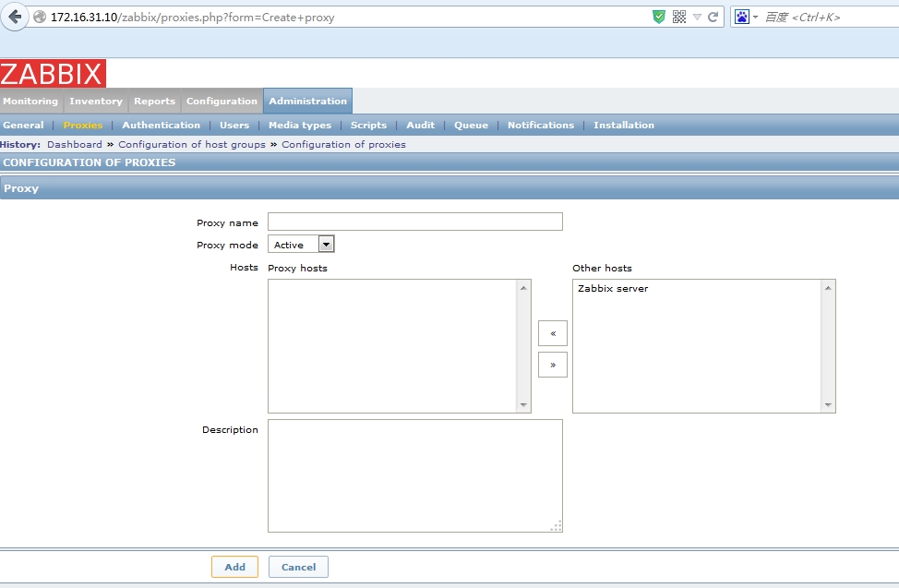Open Scripts submenu

pos(368,125)
